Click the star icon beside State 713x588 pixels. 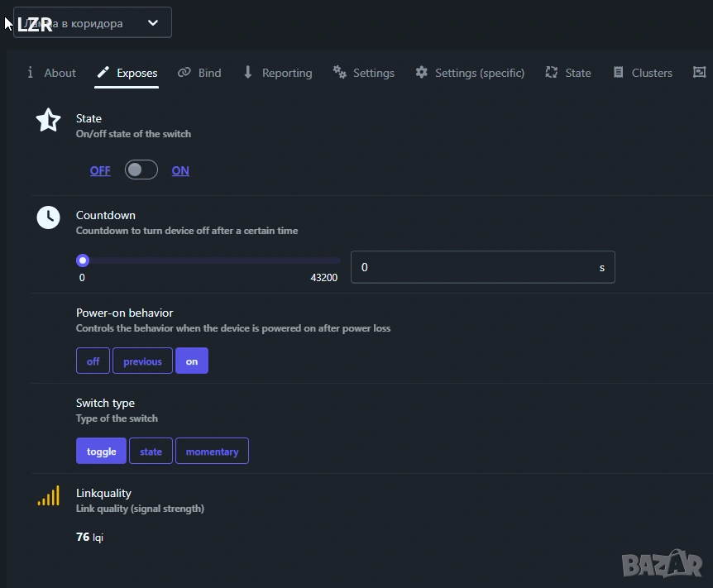coord(49,121)
